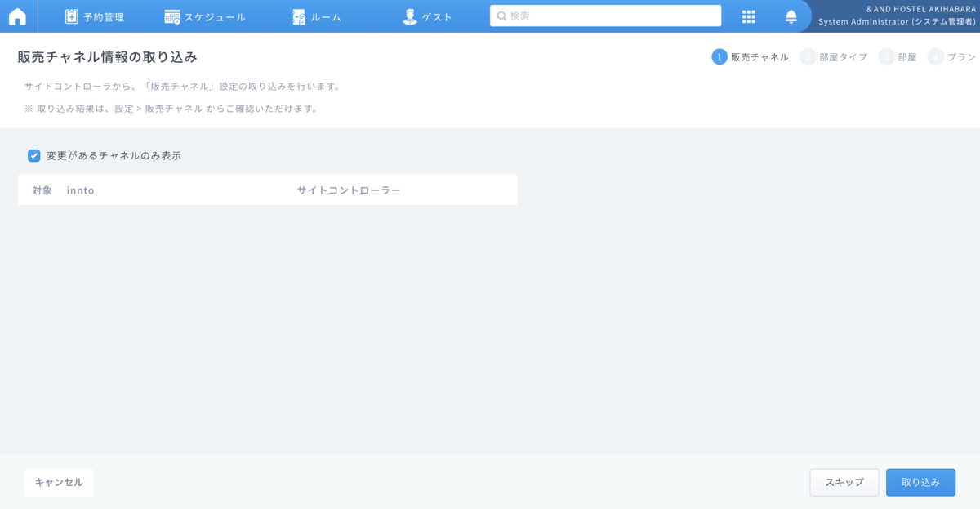Click the magnifier icon in the search box

501,16
